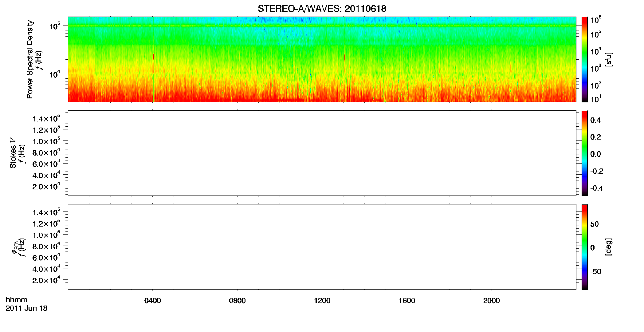Click the "-0.4" tick on the Stokes V colorbar
644x332 pixels.
(x=597, y=188)
